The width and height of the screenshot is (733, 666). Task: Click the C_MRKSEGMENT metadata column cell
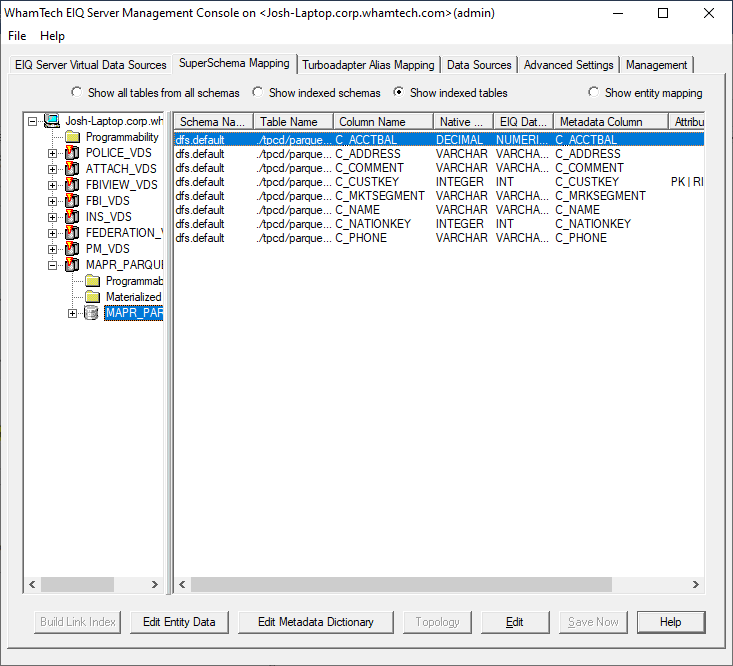tap(600, 196)
